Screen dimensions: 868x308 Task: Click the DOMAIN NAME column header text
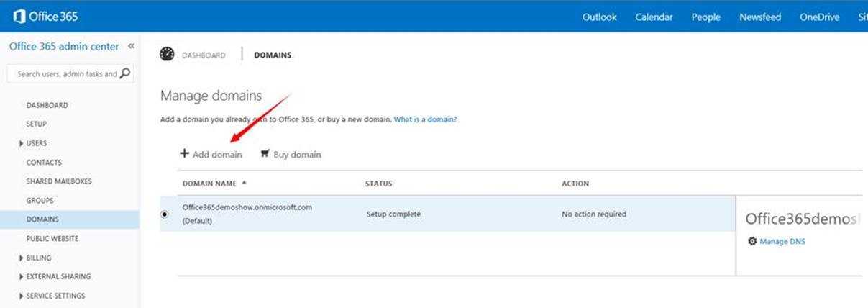(x=211, y=184)
